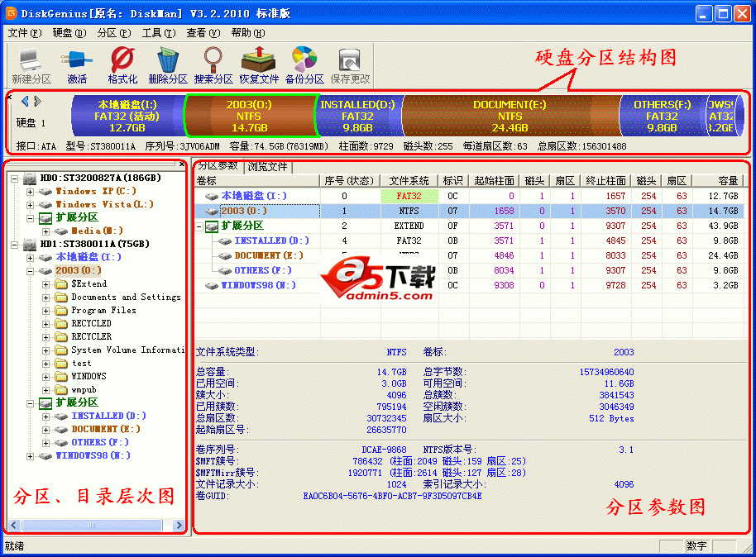Viewport: 756px width, 557px height.
Task: Collapse the 2003(O:) partition tree node
Action: [31, 271]
